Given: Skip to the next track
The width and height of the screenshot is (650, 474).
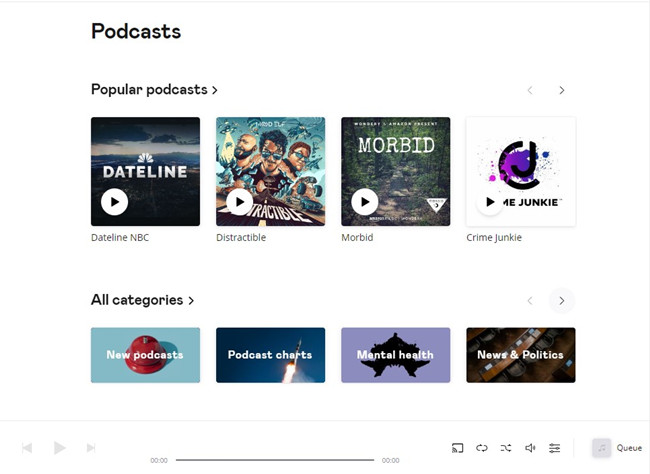Looking at the screenshot, I should pos(91,448).
